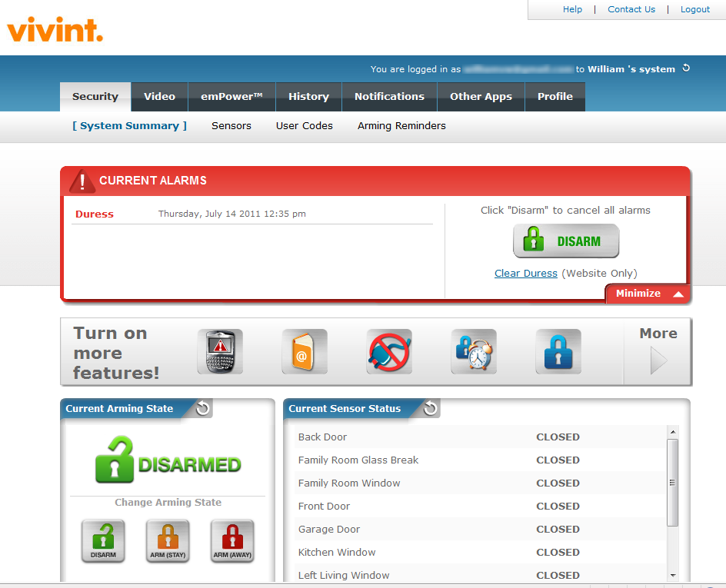The image size is (726, 588).
Task: Select the Family Room Glass Break sensor
Action: [480, 460]
